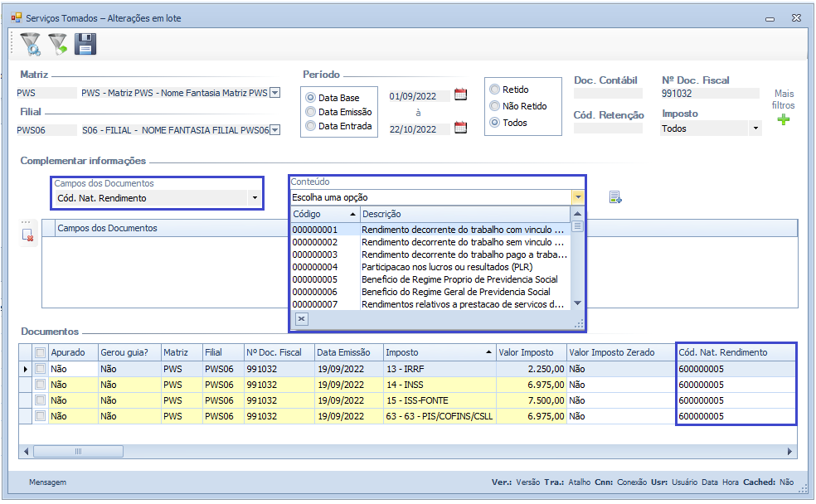Toggle the select-all checkbox in Documentos header
The height and width of the screenshot is (504, 816).
pos(40,352)
